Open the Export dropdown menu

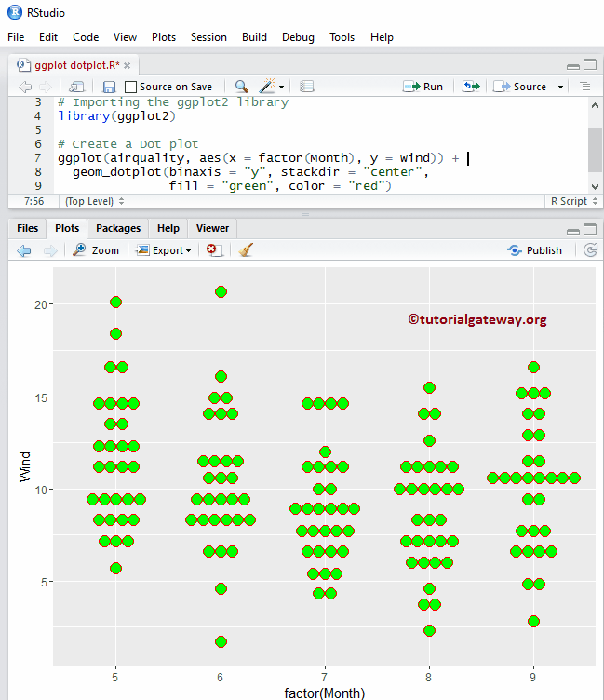[164, 250]
